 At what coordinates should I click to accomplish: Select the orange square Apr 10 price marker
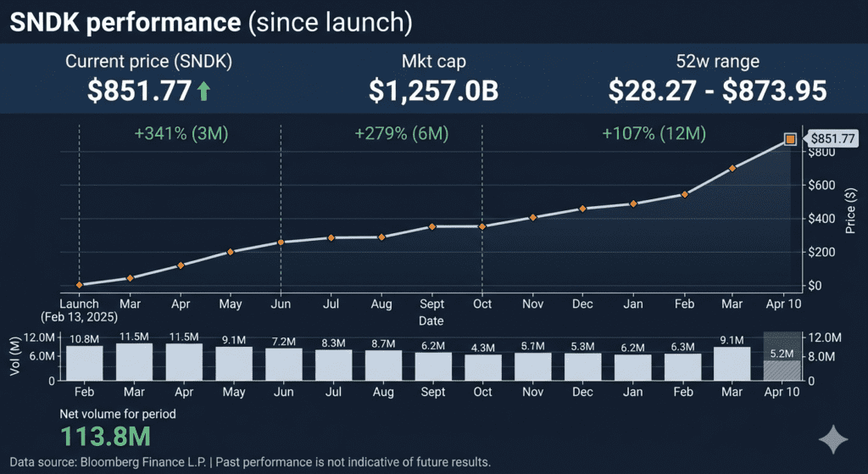790,139
